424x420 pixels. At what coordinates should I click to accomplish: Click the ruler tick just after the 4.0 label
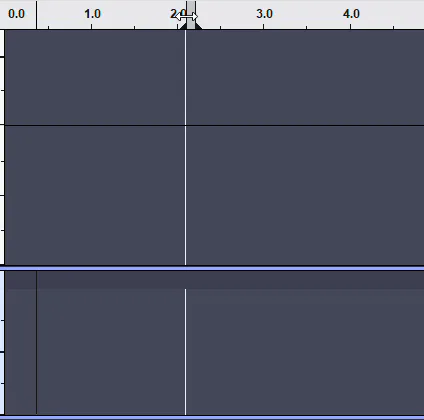(x=394, y=27)
